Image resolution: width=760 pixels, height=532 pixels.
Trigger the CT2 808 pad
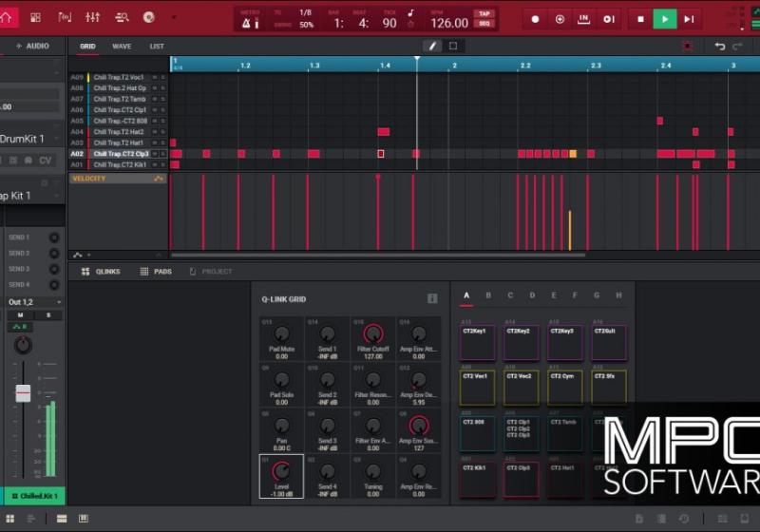coord(477,432)
